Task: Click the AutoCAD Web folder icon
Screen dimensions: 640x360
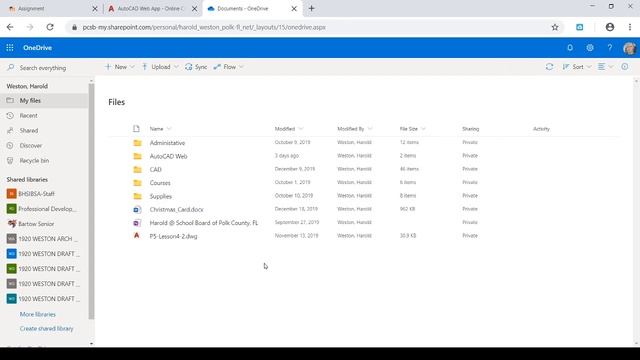Action: [138, 156]
